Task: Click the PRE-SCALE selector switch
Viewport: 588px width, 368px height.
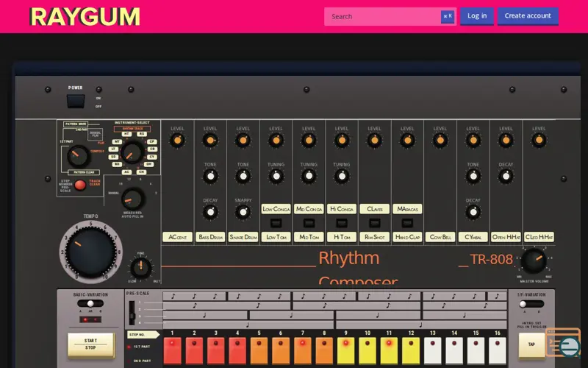Action: click(132, 313)
